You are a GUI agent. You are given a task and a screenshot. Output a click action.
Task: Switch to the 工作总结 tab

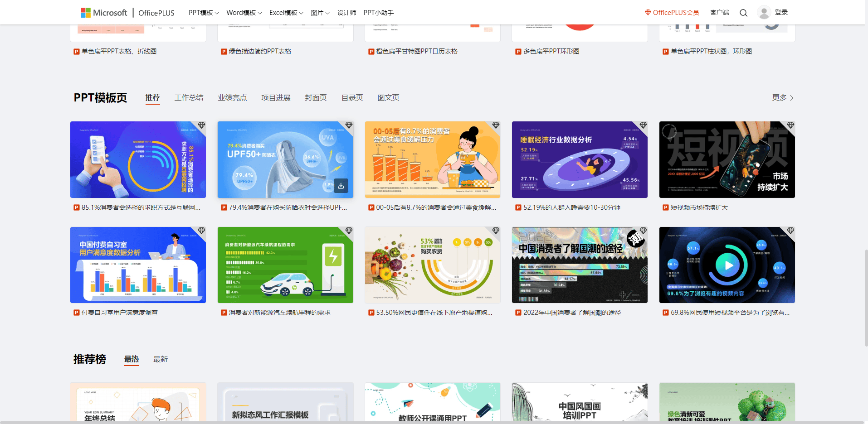click(189, 97)
